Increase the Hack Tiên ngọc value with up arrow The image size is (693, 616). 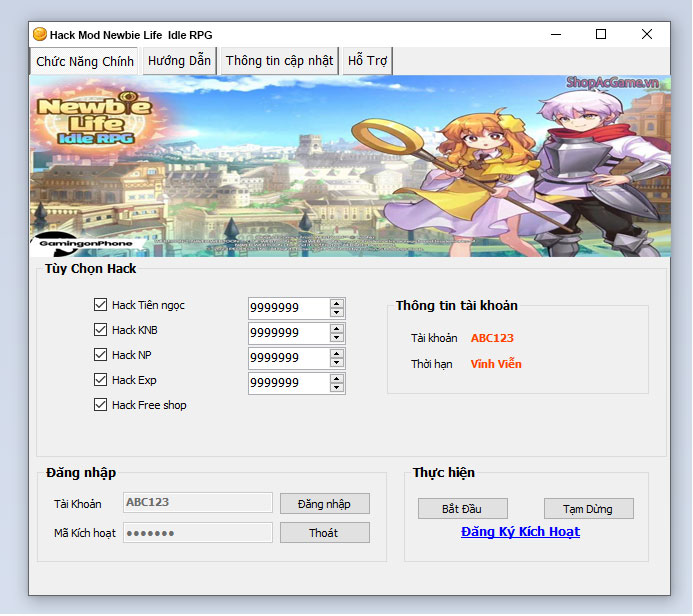click(337, 303)
